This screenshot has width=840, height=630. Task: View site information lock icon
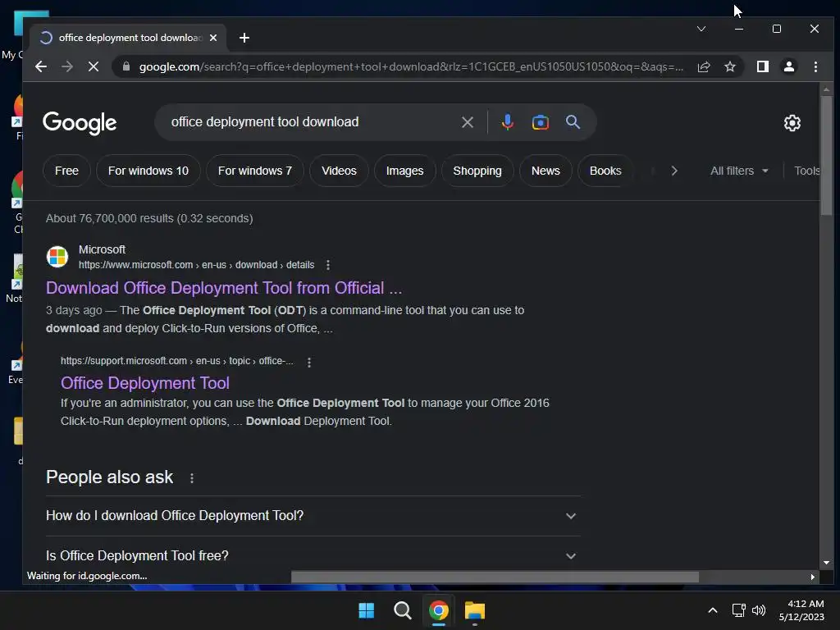click(126, 66)
